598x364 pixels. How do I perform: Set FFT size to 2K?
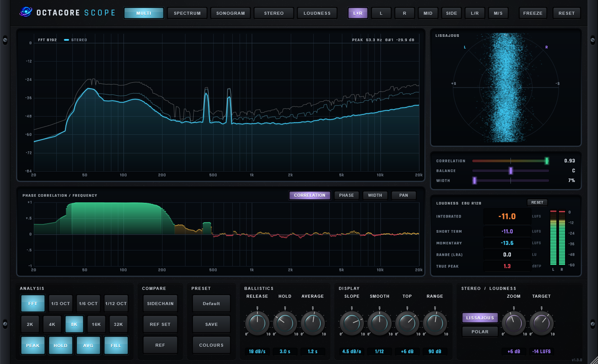pyautogui.click(x=30, y=324)
